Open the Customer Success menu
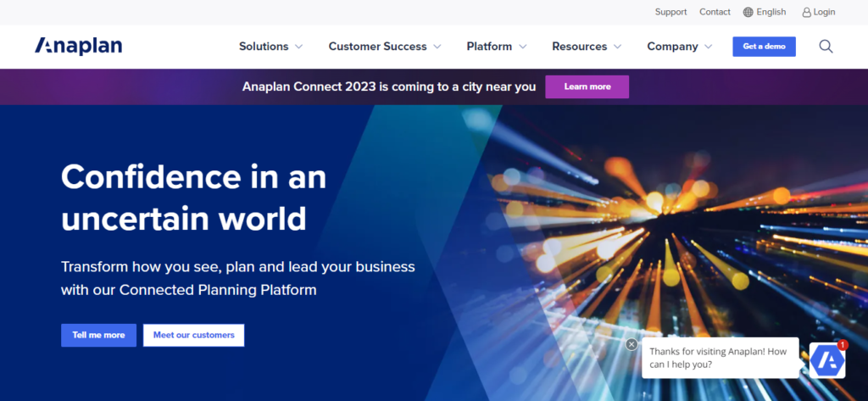Screen dimensions: 868x401 coord(377,47)
